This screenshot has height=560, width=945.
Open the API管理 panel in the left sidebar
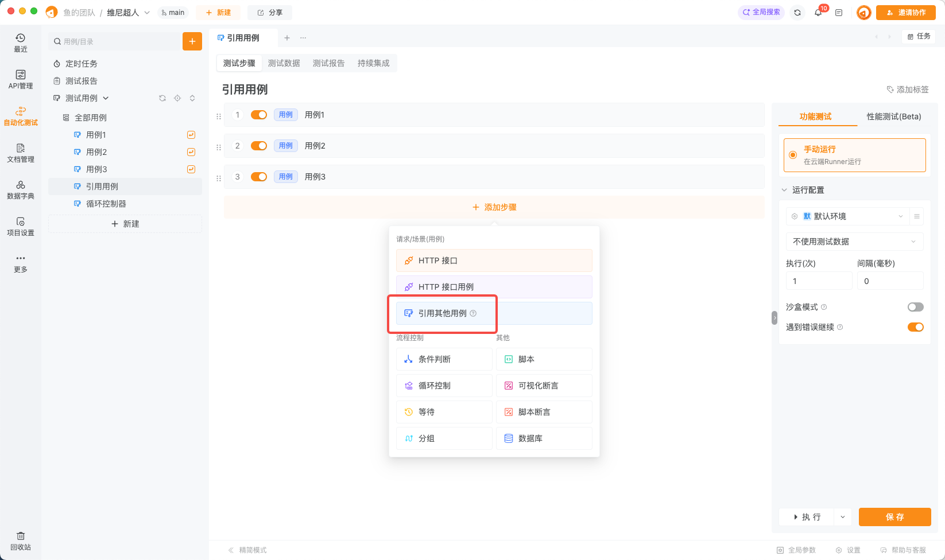[x=21, y=79]
